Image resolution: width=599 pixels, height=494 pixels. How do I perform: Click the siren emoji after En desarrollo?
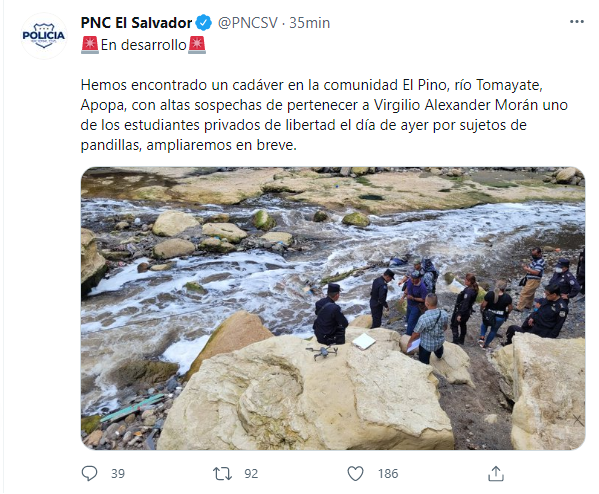coord(197,45)
